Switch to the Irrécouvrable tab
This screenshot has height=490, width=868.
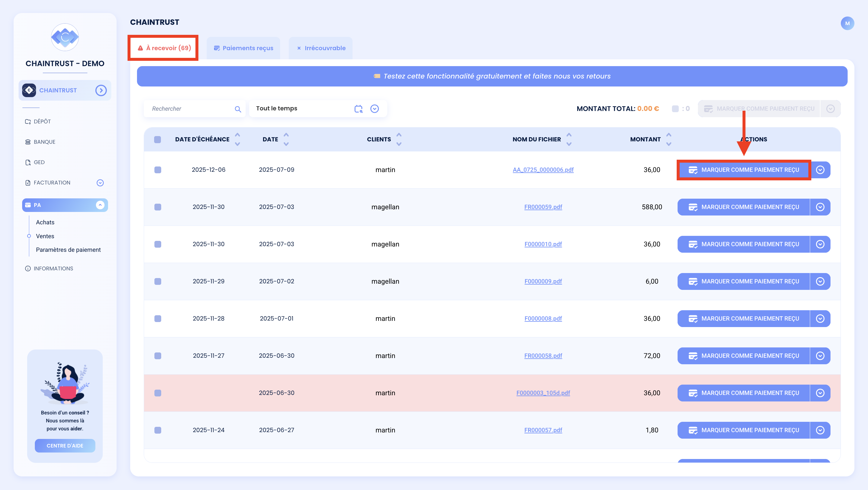(x=321, y=48)
